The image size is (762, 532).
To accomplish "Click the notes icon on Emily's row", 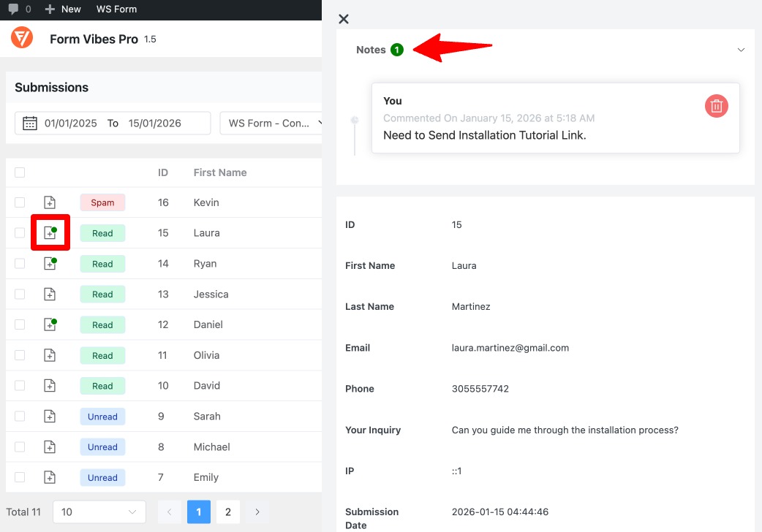I will pos(50,477).
